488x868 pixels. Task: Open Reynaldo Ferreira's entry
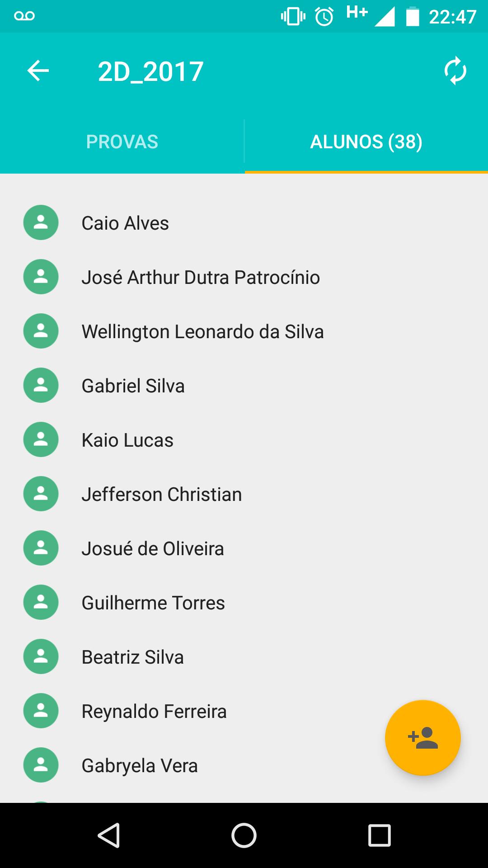tap(154, 711)
